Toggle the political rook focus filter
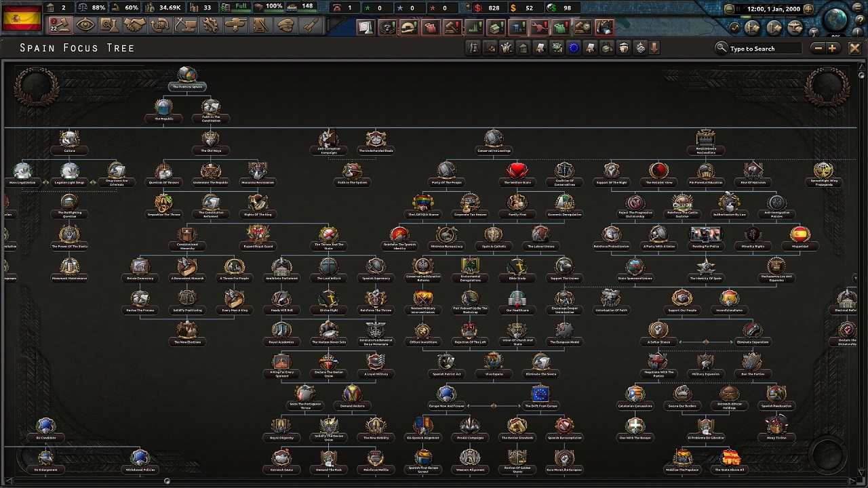Image resolution: width=868 pixels, height=488 pixels. (x=472, y=47)
